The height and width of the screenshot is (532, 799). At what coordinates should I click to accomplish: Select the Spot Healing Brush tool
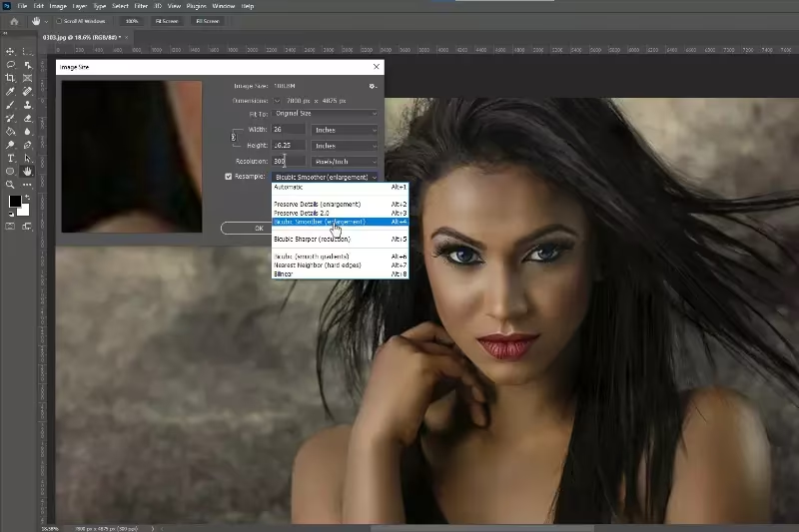28,91
